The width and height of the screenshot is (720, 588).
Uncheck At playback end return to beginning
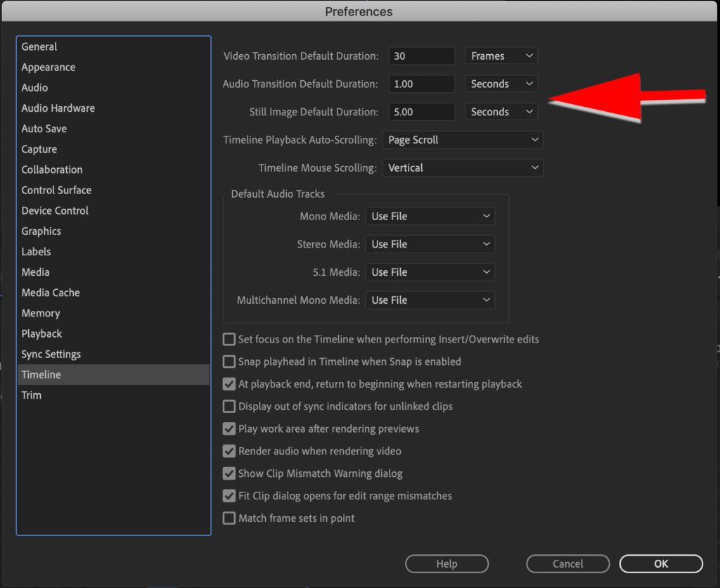(229, 384)
